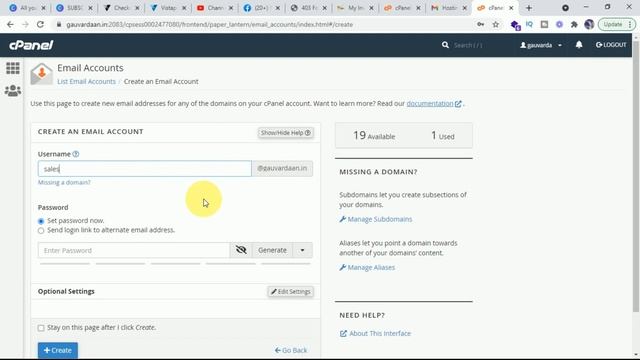
Task: Click the browser address bar URL
Action: coord(209,24)
